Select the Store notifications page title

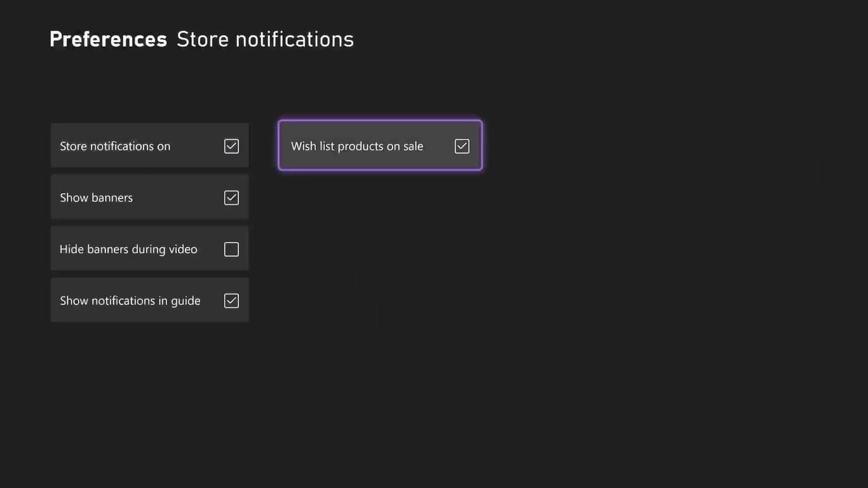(x=265, y=39)
